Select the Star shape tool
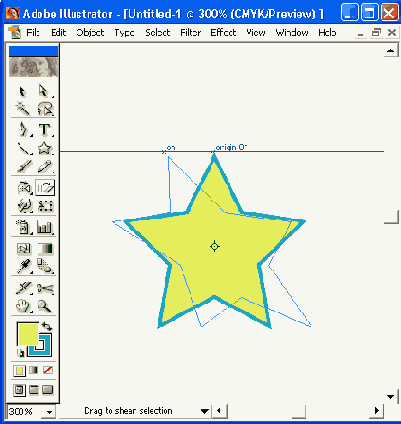This screenshot has height=424, width=401. click(x=44, y=148)
